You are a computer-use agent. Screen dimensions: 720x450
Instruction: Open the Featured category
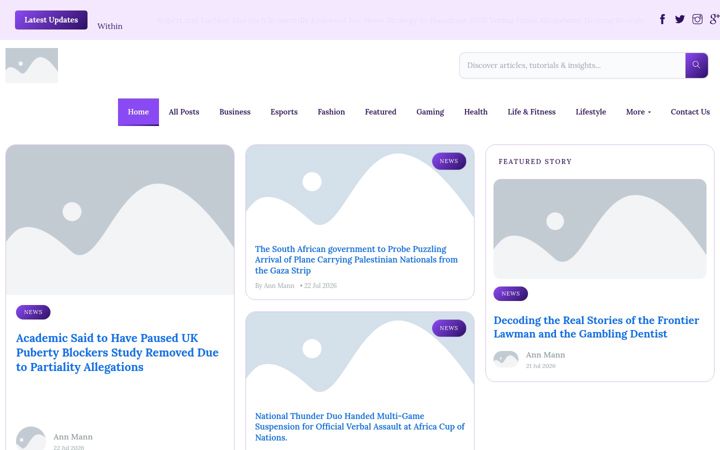pyautogui.click(x=380, y=112)
